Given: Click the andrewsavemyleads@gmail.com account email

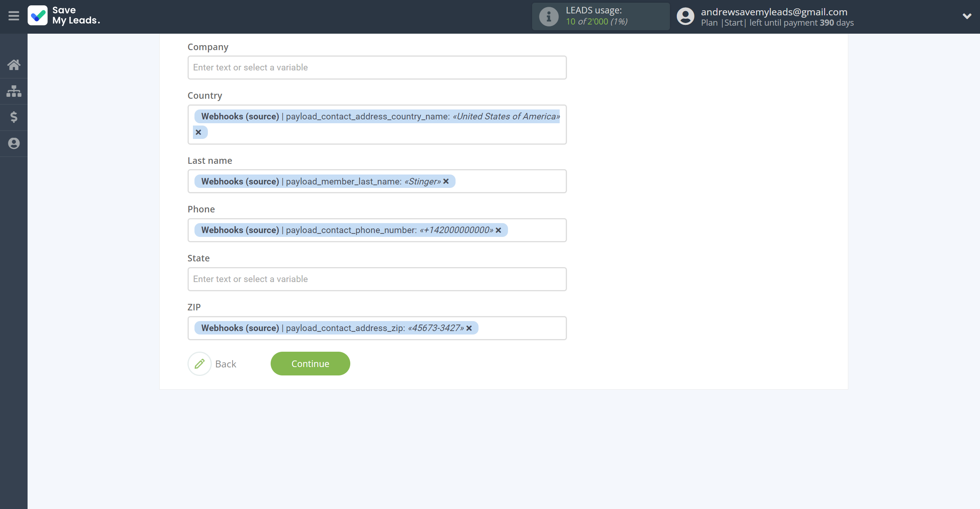Looking at the screenshot, I should click(774, 12).
